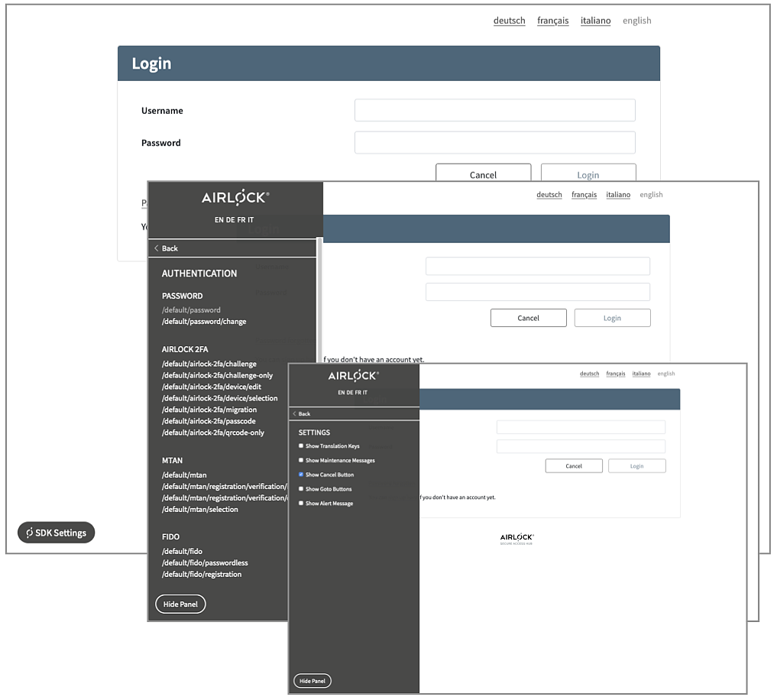Navigate to /default/fido/registration
The image size is (777, 700).
202,574
